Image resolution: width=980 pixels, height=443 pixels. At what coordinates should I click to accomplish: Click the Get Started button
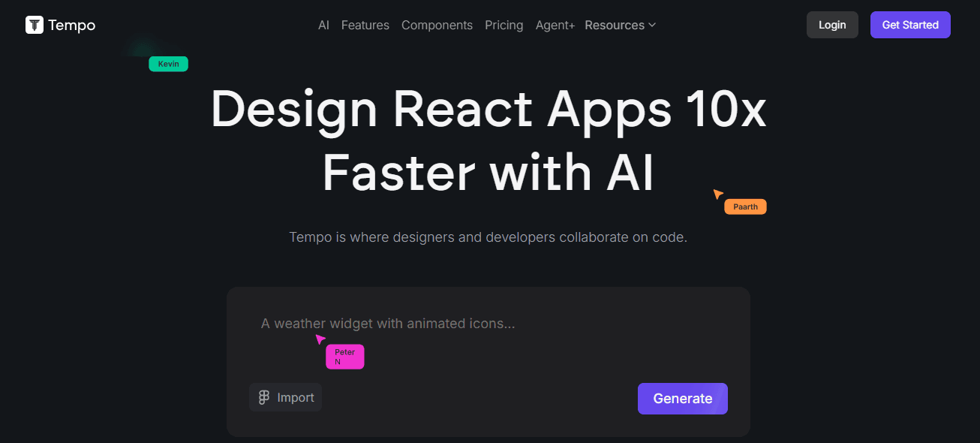click(910, 24)
